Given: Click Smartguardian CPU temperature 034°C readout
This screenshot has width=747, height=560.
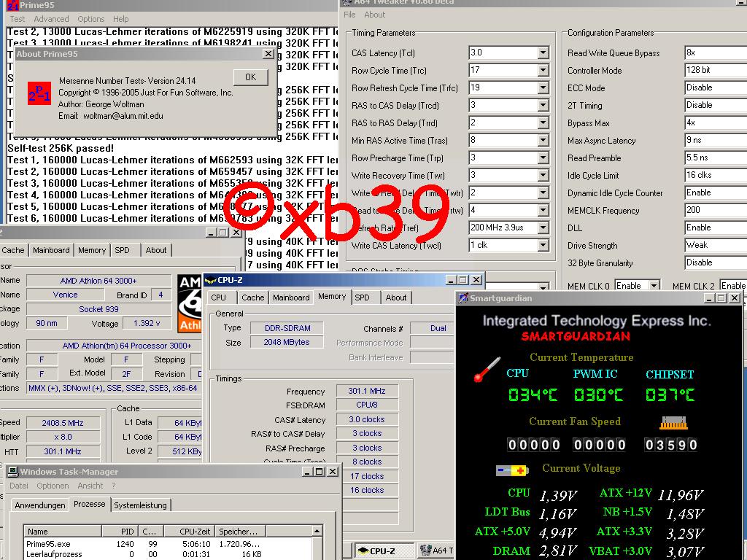Looking at the screenshot, I should coord(532,394).
